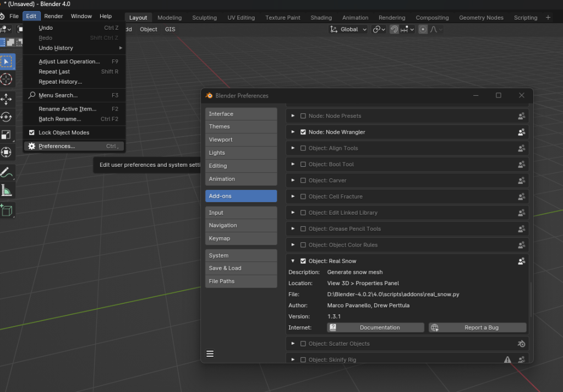This screenshot has height=392, width=563.
Task: Collapse the Object: Real Snow details
Action: pyautogui.click(x=293, y=261)
